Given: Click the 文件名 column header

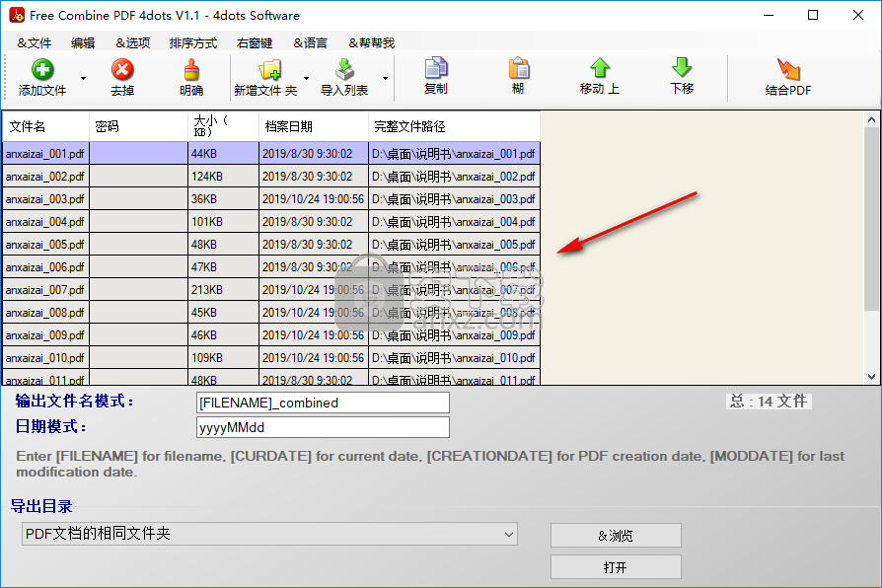Looking at the screenshot, I should [46, 126].
